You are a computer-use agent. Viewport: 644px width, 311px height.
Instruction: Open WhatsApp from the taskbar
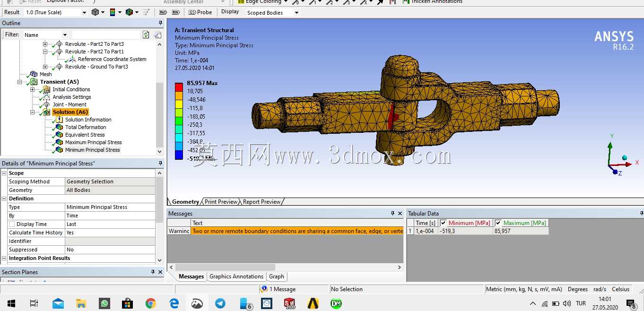[104, 303]
